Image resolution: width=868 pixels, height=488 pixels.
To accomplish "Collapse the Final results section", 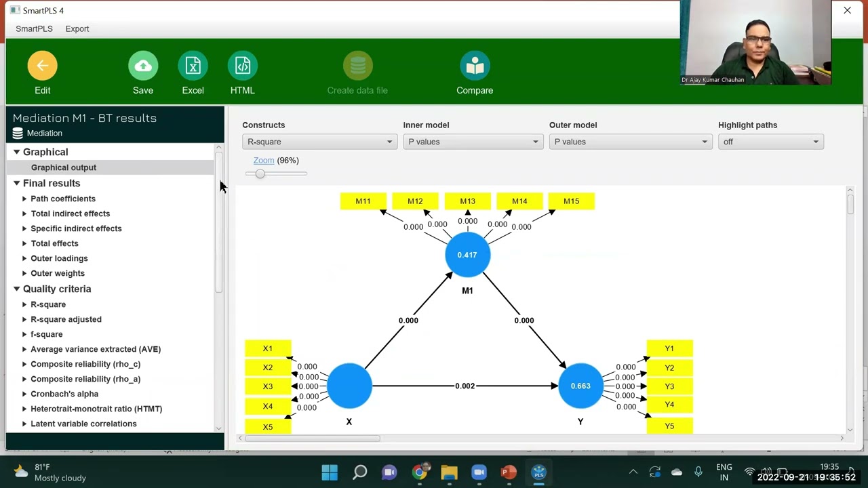I will click(16, 183).
